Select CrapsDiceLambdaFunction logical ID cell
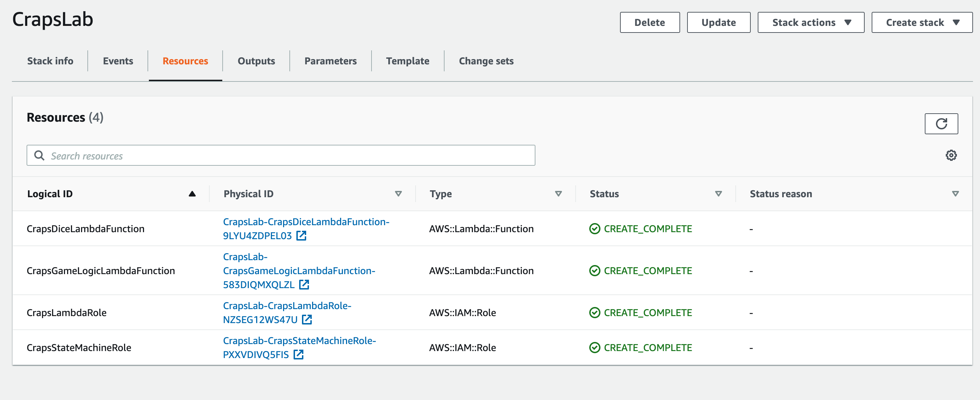Viewport: 980px width, 400px height. 86,229
